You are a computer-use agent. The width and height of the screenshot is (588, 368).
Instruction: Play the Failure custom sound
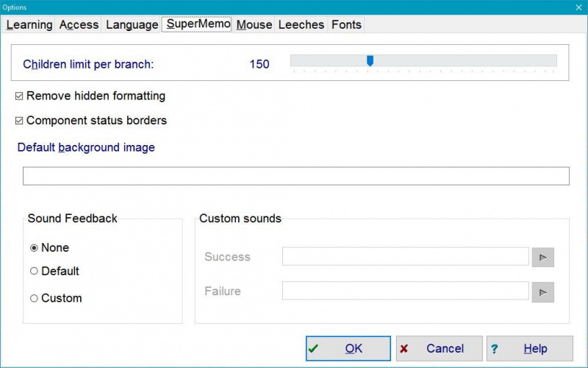542,291
